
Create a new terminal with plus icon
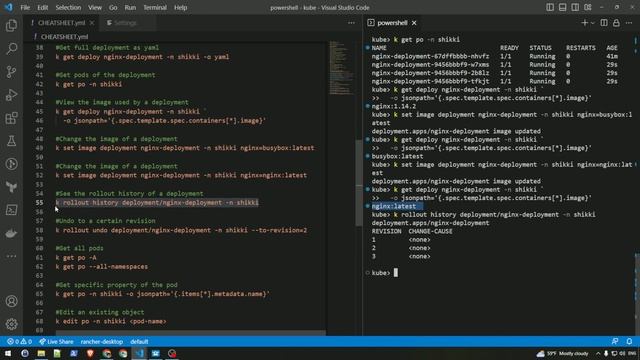tap(584, 23)
